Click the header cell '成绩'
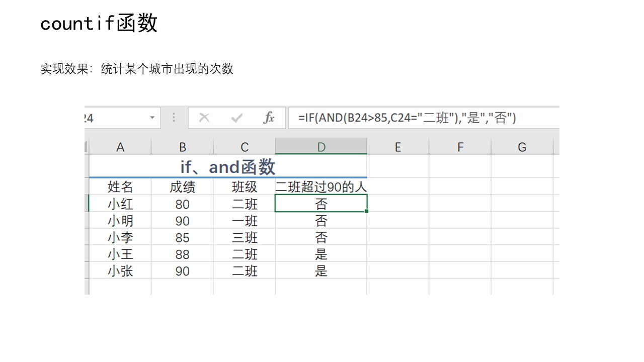 tap(182, 187)
